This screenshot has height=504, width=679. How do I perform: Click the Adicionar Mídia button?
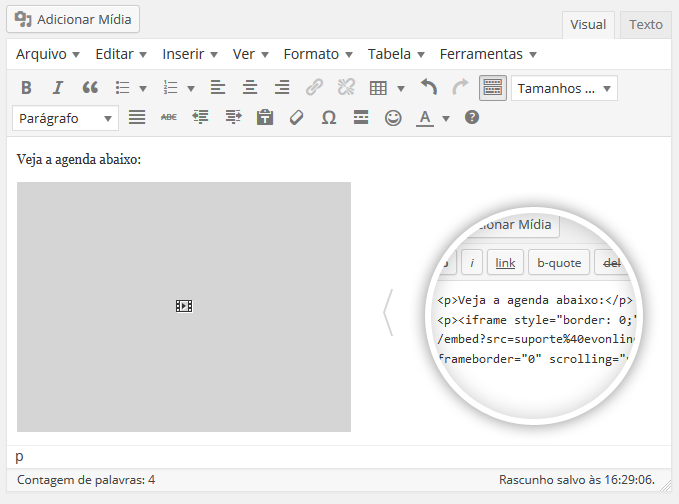coord(73,19)
